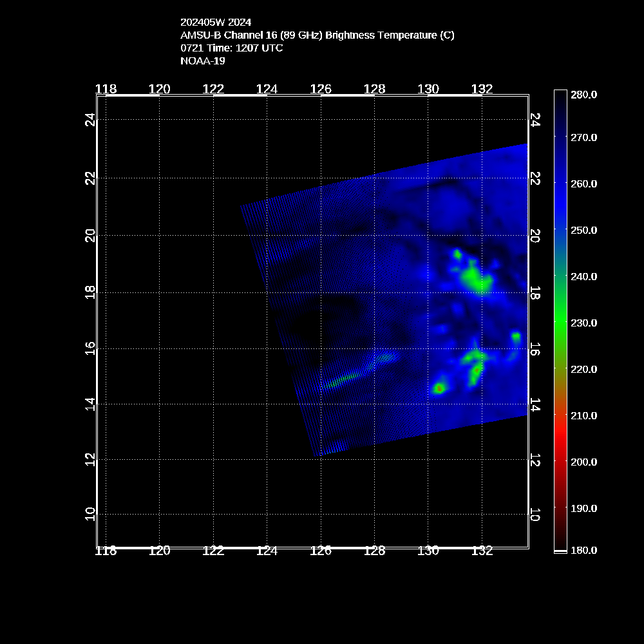The width and height of the screenshot is (644, 644).
Task: Select latitude 14 on the left axis
Action: pos(90,404)
